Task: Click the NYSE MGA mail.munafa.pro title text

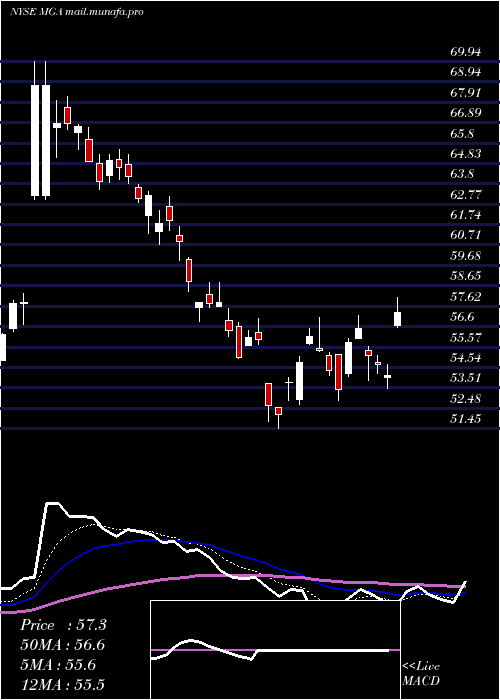Action: coord(76,12)
